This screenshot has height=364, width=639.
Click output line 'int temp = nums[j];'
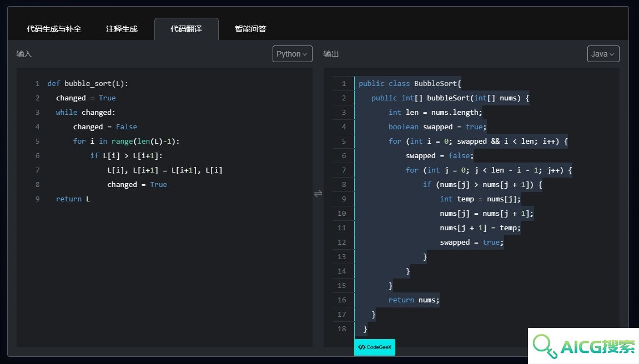click(x=480, y=199)
